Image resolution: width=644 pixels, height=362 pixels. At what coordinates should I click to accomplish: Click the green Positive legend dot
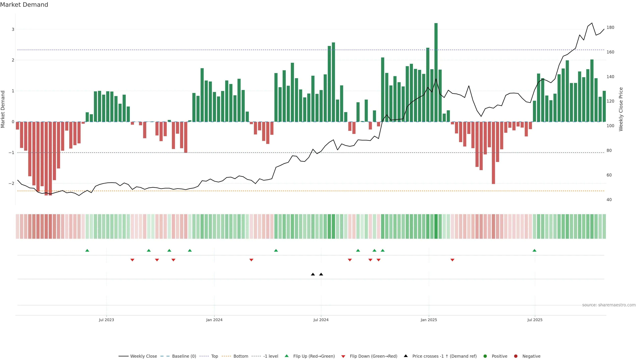[485, 356]
